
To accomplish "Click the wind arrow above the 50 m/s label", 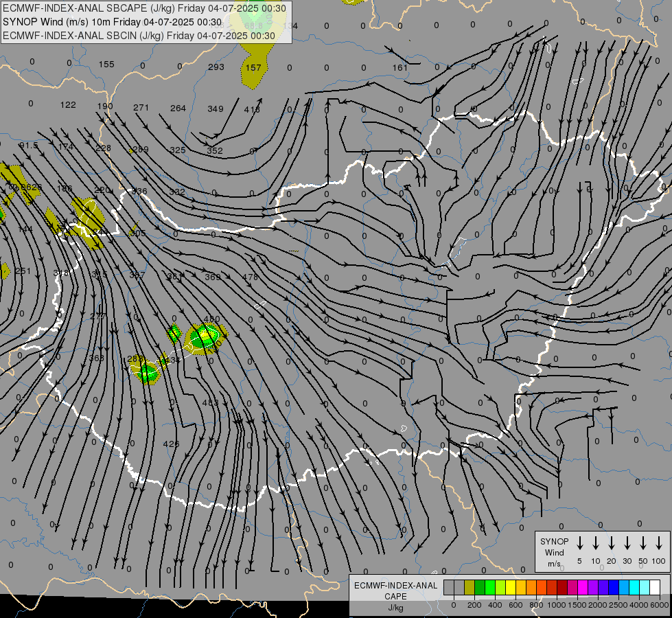I will pos(643,543).
